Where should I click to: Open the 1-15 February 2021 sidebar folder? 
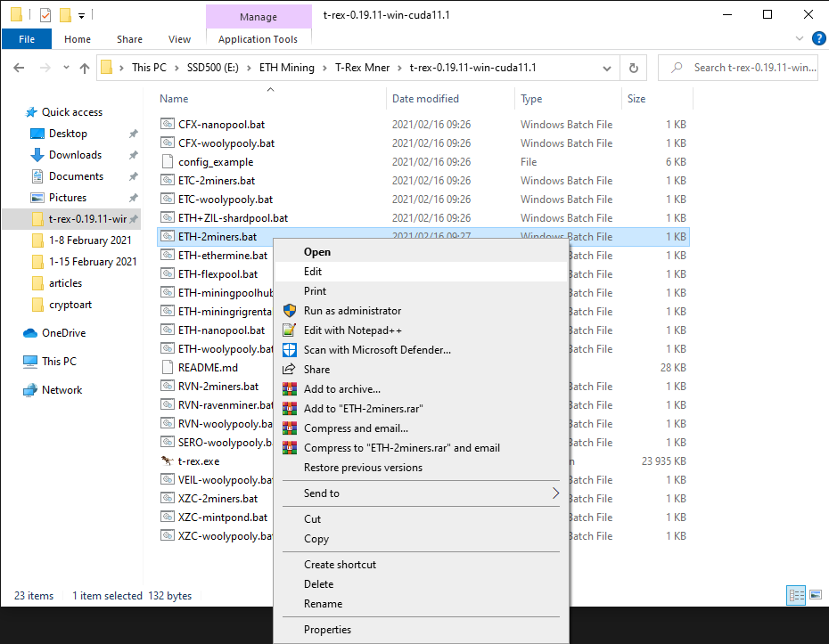click(x=93, y=262)
